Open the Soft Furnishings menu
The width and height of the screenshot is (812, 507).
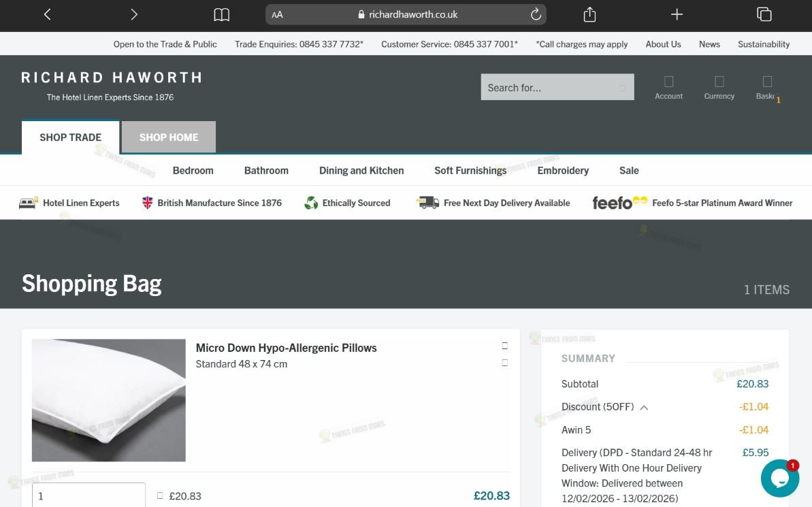coord(470,170)
